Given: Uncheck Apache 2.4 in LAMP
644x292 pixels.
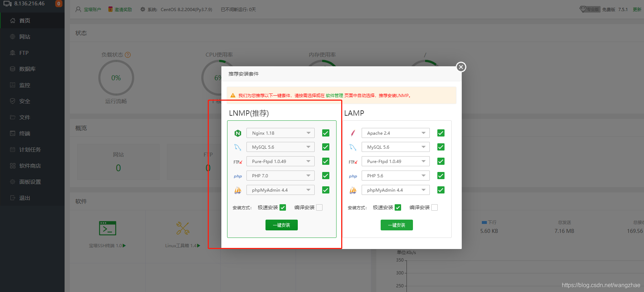Looking at the screenshot, I should [441, 133].
